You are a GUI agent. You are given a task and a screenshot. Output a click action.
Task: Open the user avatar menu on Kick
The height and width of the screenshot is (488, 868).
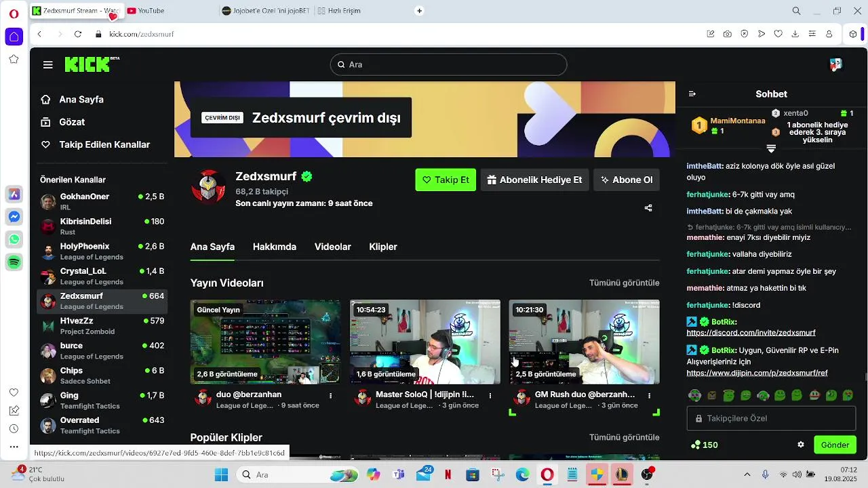click(x=835, y=64)
